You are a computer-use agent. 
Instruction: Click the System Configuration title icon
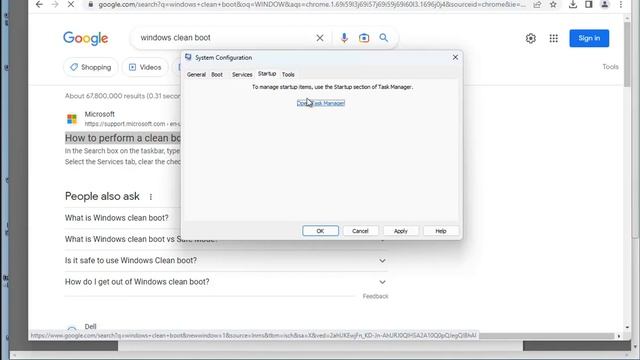pyautogui.click(x=188, y=57)
